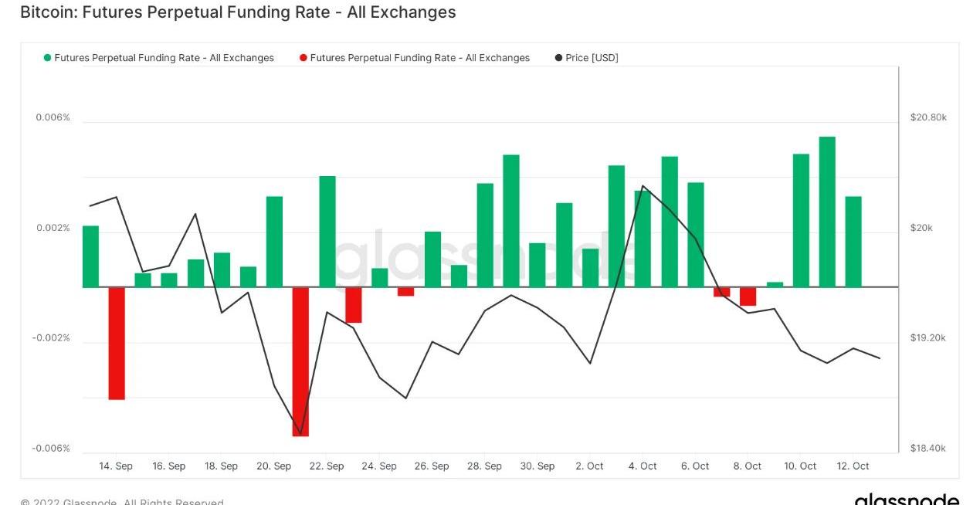The width and height of the screenshot is (980, 505).
Task: Select the tallest green bar near 11 Oct
Action: 827,212
